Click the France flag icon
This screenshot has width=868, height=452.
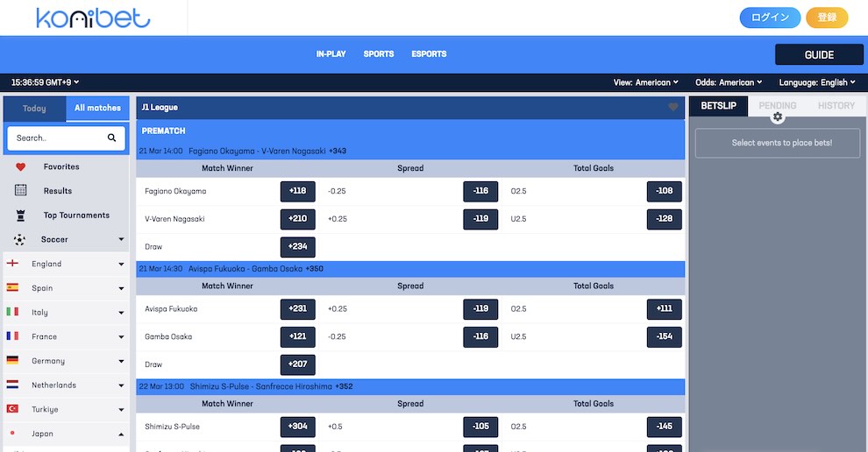coord(12,336)
